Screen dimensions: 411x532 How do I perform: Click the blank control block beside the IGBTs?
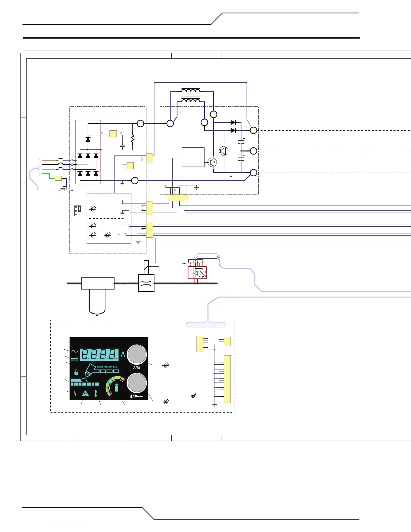(193, 157)
